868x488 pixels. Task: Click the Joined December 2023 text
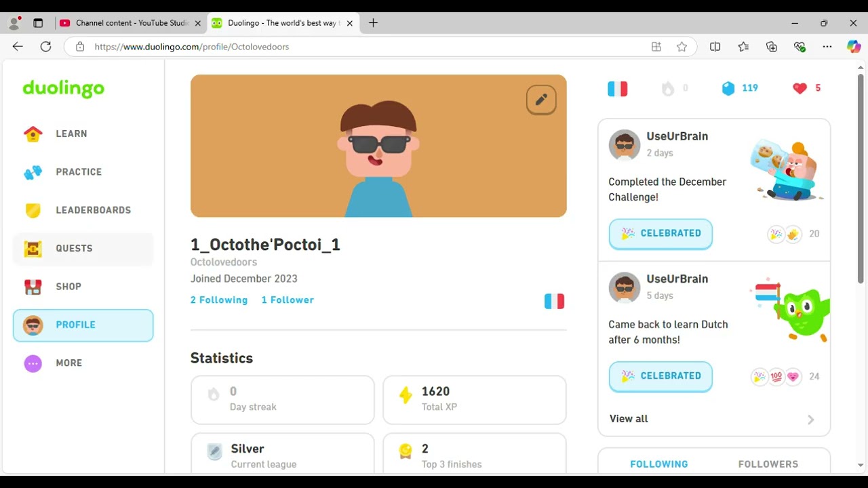pos(244,279)
